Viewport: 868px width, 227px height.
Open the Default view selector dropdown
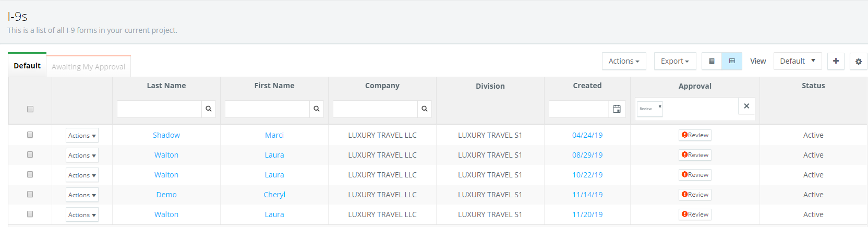pyautogui.click(x=797, y=61)
